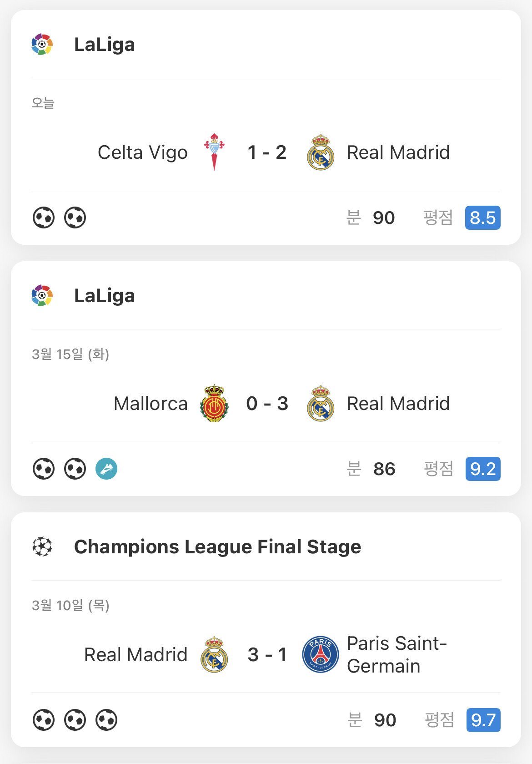Image resolution: width=532 pixels, height=764 pixels.
Task: Tap Real Madrid crest in the PSG match
Action: [x=214, y=654]
